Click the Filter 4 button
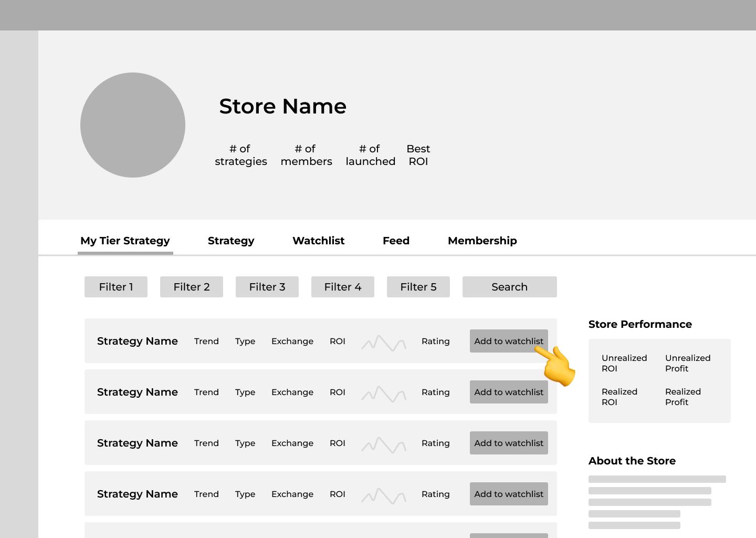This screenshot has height=538, width=756. pyautogui.click(x=343, y=287)
